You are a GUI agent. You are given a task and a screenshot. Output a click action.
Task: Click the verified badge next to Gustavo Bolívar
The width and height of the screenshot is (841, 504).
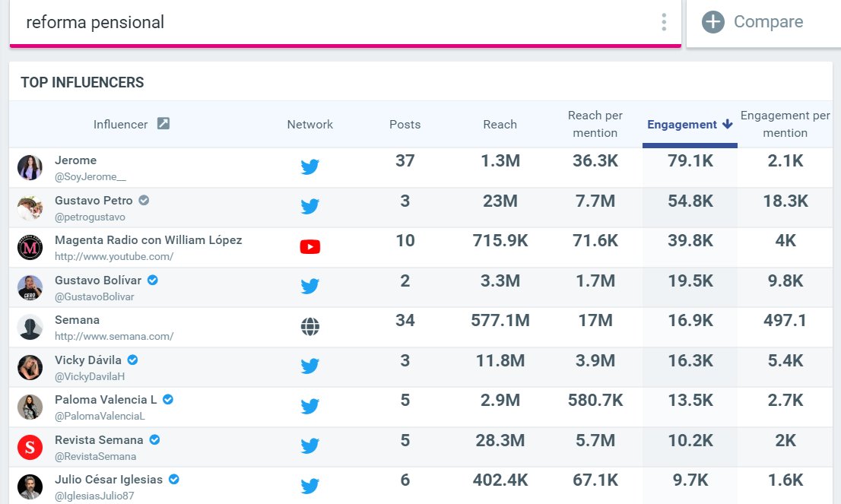tap(153, 280)
